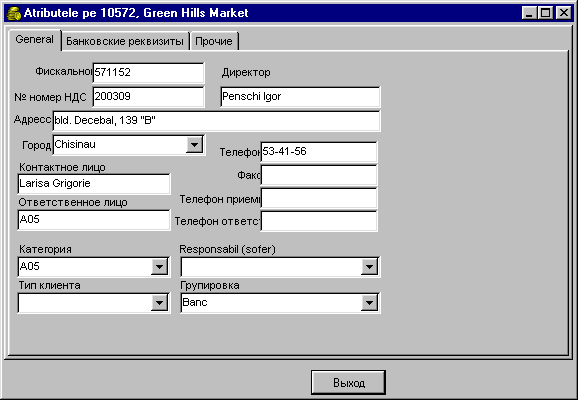Click the Директор field Penschi Igor
The height and width of the screenshot is (400, 578).
pyautogui.click(x=300, y=97)
